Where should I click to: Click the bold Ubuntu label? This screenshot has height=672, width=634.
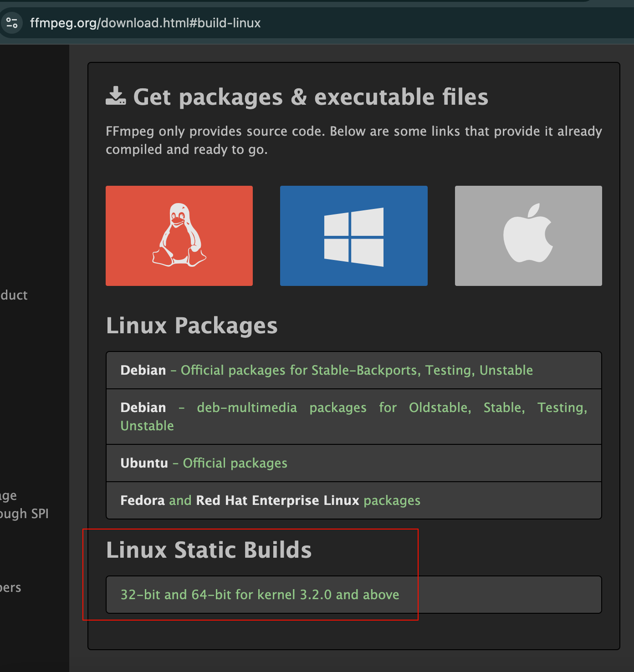pos(144,463)
